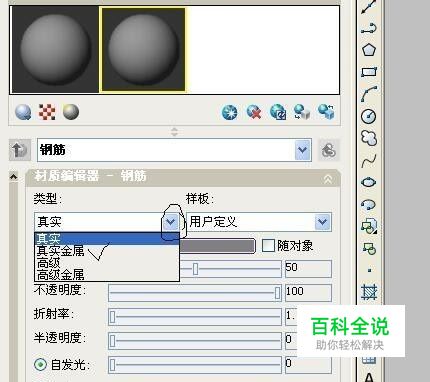Viewport: 430px width, 382px height.
Task: Click the preview lighting sphere icon
Action: tap(71, 112)
